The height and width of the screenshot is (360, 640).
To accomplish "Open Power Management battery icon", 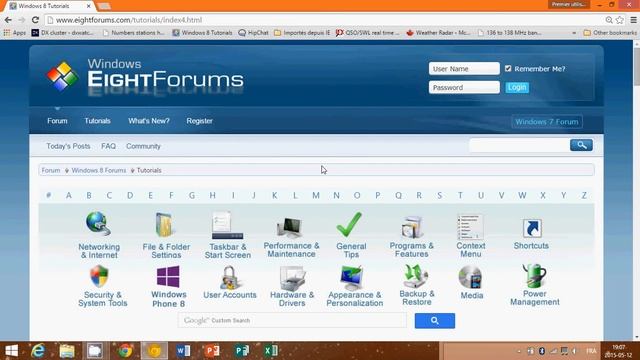I will pyautogui.click(x=534, y=276).
